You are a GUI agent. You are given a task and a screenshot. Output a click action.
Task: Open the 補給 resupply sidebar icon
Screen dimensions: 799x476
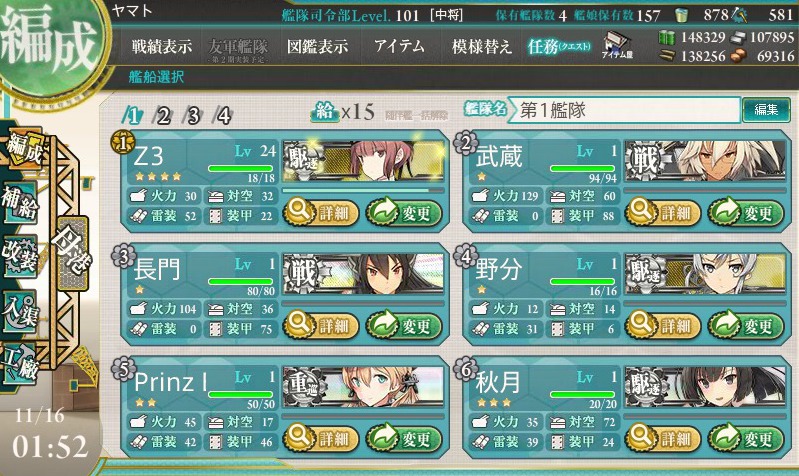(19, 203)
